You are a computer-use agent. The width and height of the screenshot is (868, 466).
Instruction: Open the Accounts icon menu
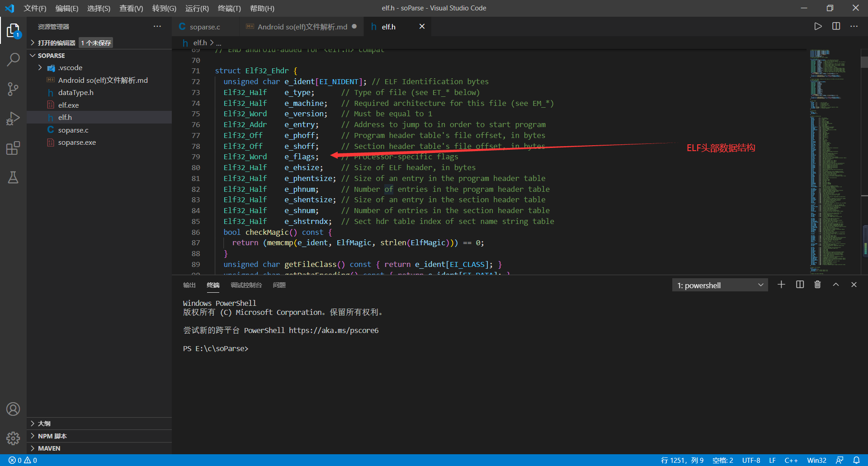click(x=13, y=409)
